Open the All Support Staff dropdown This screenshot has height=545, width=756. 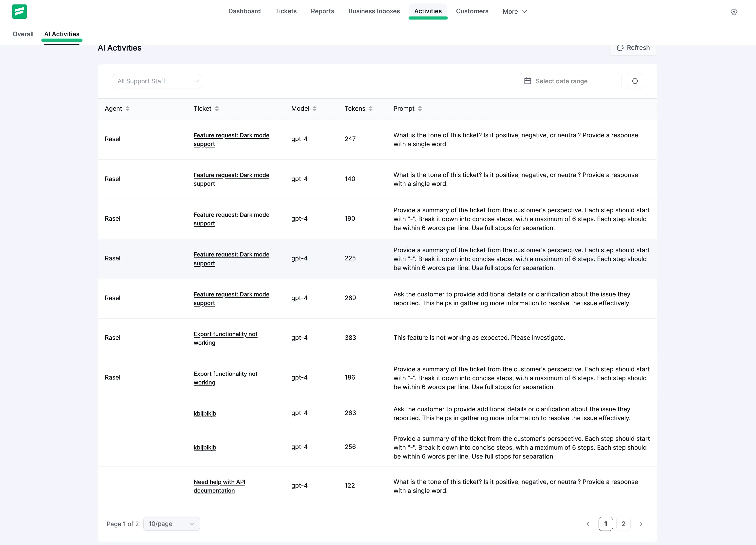click(x=157, y=81)
